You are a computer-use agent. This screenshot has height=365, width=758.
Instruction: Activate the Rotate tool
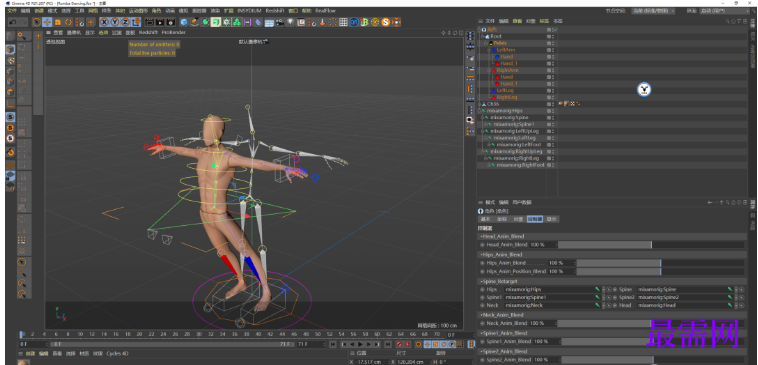[69, 22]
